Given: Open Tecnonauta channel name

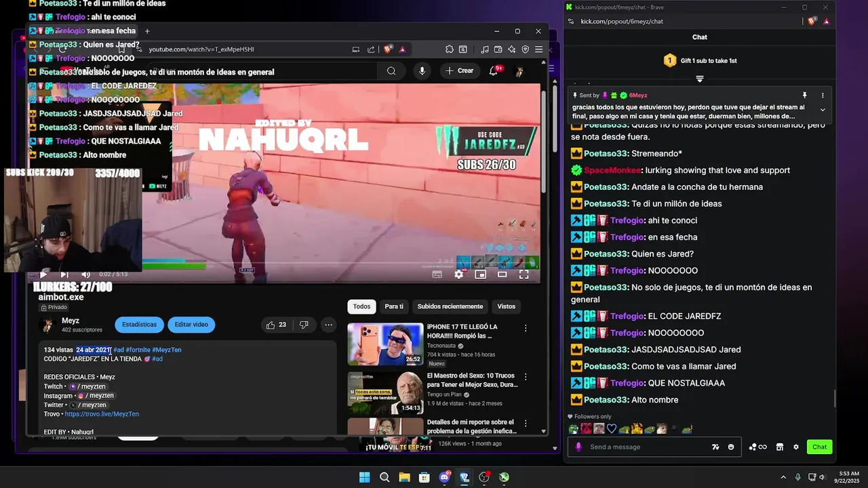Looking at the screenshot, I should (x=441, y=346).
